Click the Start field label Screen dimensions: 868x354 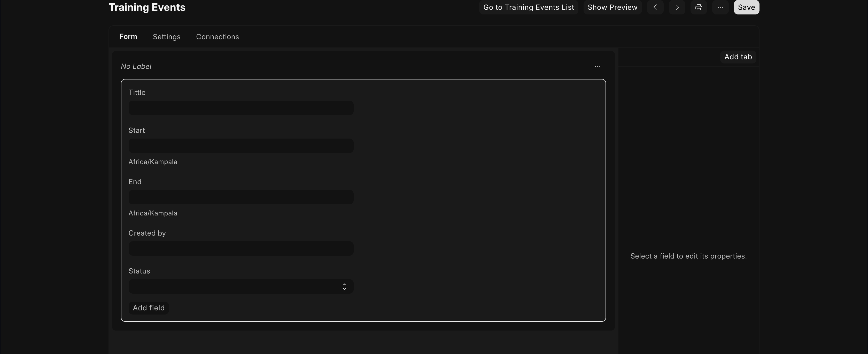(136, 131)
